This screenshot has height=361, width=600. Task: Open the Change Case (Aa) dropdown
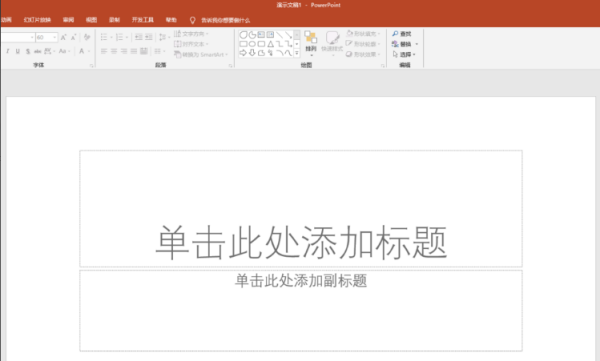[65, 51]
